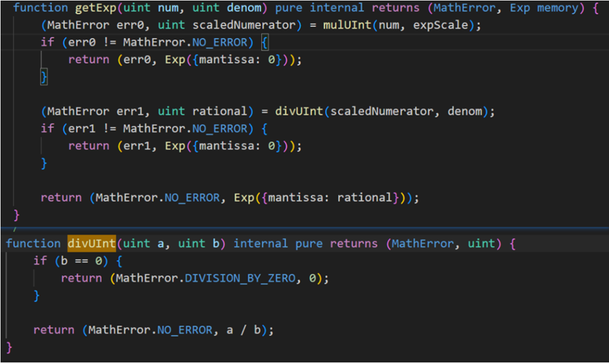The height and width of the screenshot is (364, 609).
Task: Click 'num' parameter in getExp signature
Action: pyautogui.click(x=168, y=8)
